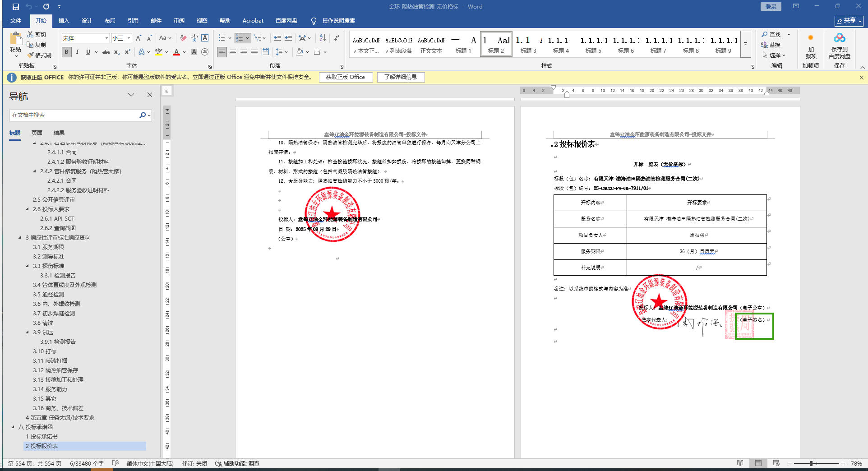Screen dimensions: 868x471
Task: Collapse the "八 投标承诺函" heading
Action: click(13, 427)
